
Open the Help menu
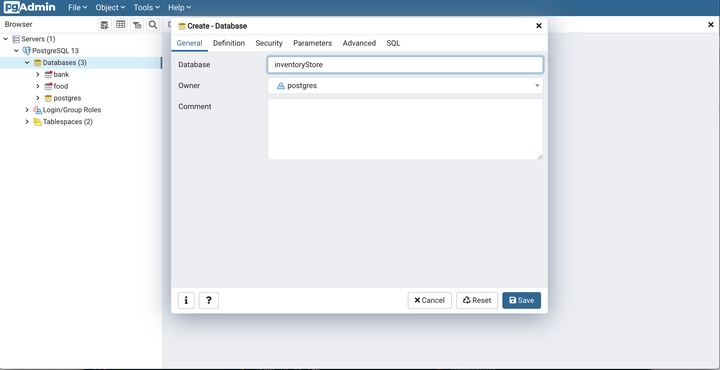[179, 7]
